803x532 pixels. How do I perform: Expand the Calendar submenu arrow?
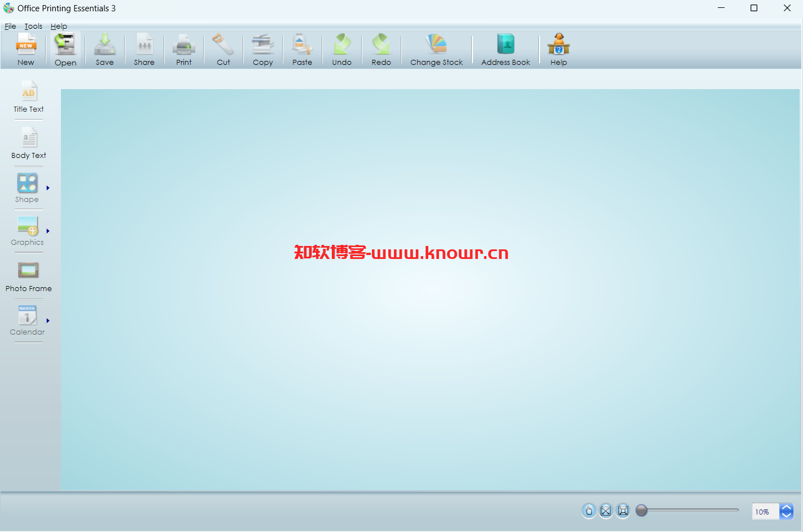(48, 320)
